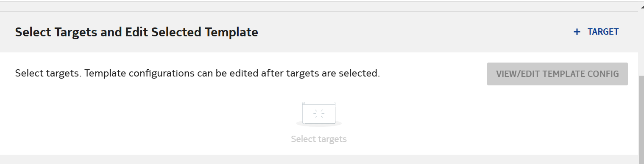
Task: Open the VIEW/EDIT TEMPLATE CONFIG button
Action: [x=558, y=74]
